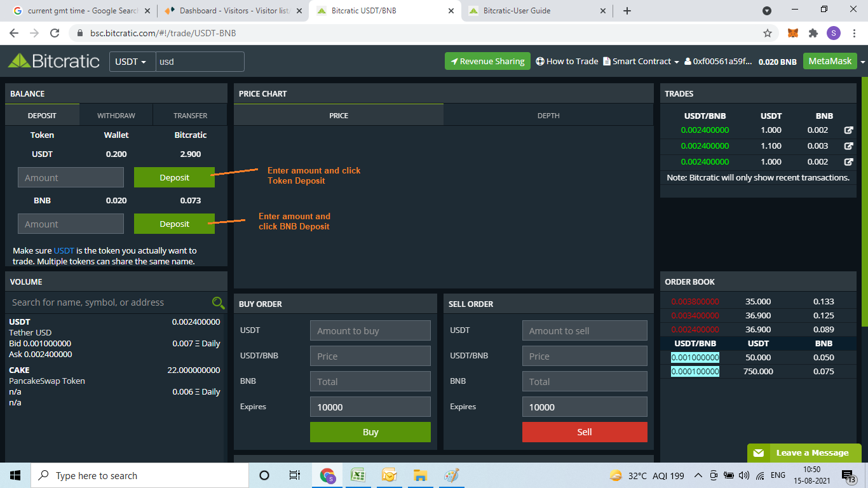868x488 pixels.
Task: Open external link for third trade row
Action: tap(848, 162)
